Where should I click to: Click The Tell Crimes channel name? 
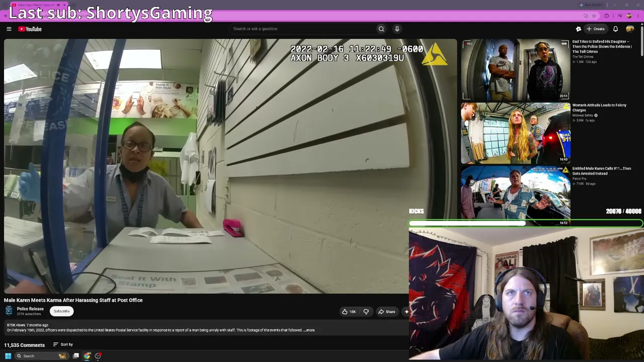coord(583,57)
